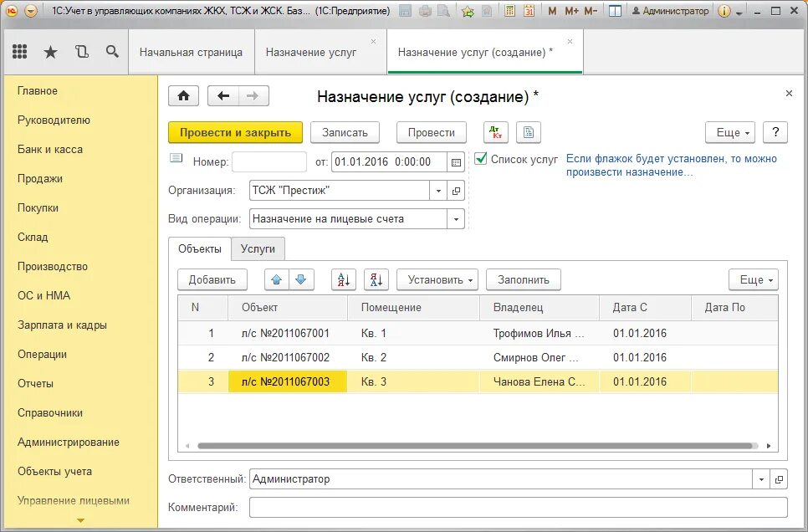Open the sections menu grid icon

[x=19, y=52]
